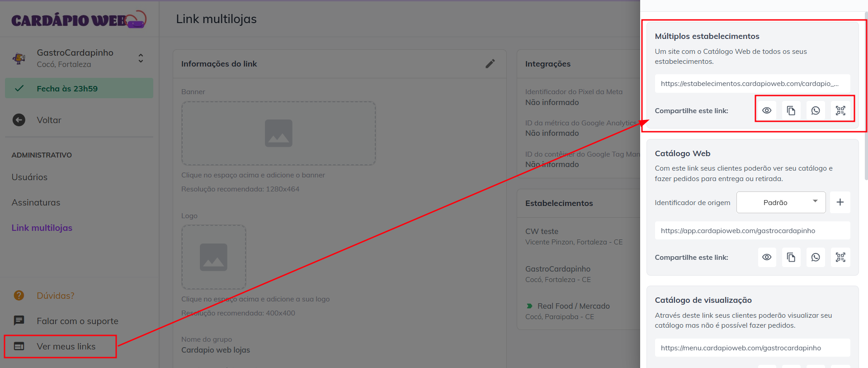The height and width of the screenshot is (368, 868).
Task: Click the back arrow icon beside Voltar
Action: coord(19,120)
